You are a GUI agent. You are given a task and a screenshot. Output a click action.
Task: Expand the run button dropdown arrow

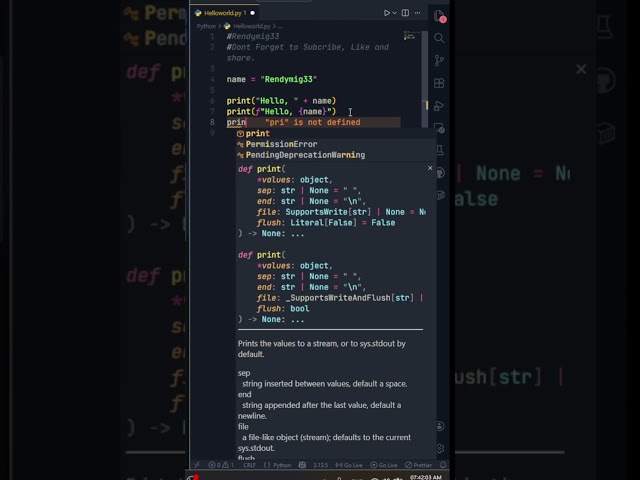[x=394, y=13]
